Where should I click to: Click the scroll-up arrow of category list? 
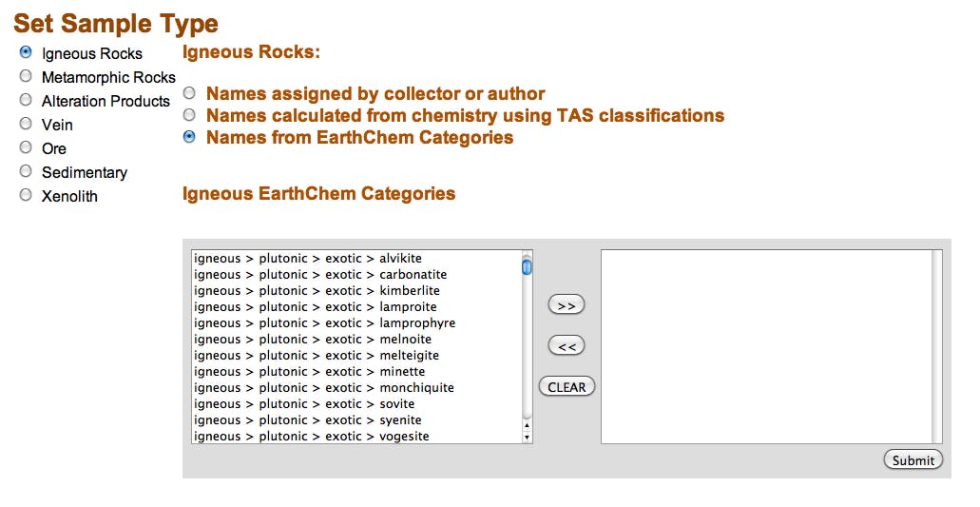[x=527, y=426]
